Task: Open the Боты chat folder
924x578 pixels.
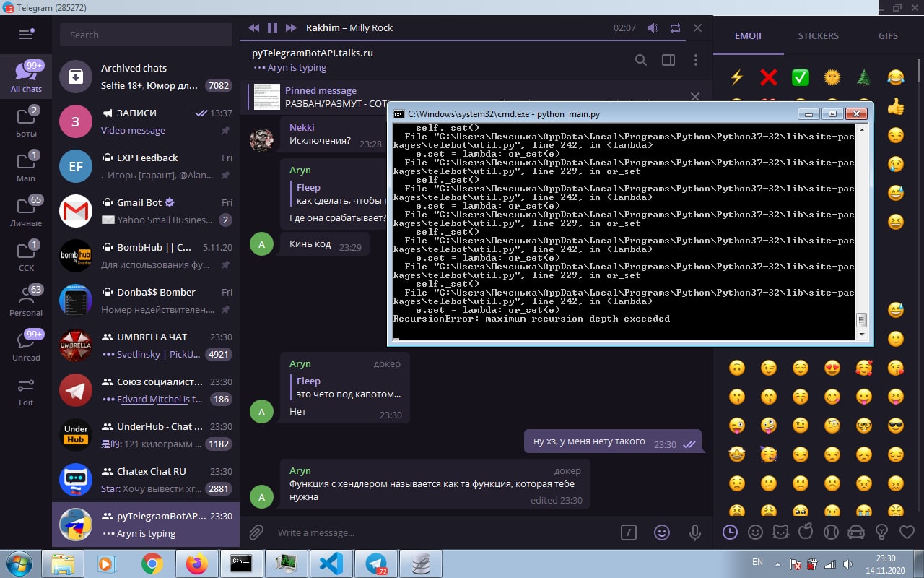Action: [26, 123]
